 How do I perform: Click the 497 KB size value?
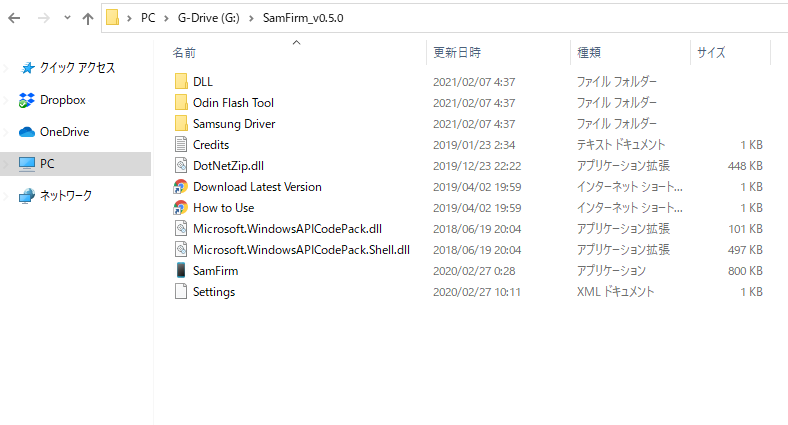click(x=745, y=250)
